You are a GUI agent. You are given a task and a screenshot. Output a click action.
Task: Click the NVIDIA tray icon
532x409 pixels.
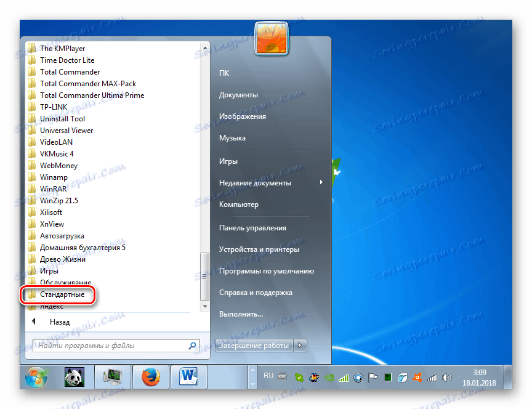329,378
